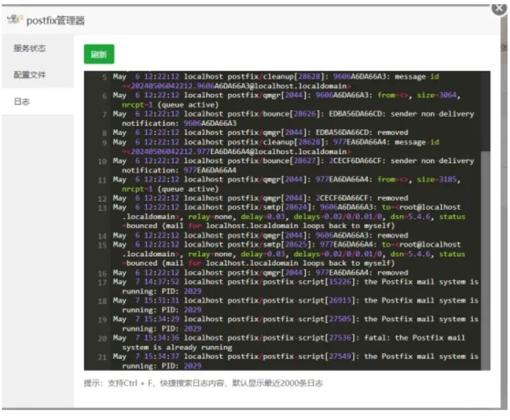Click log line 12 2CECF6DA66CF removed

[260, 198]
